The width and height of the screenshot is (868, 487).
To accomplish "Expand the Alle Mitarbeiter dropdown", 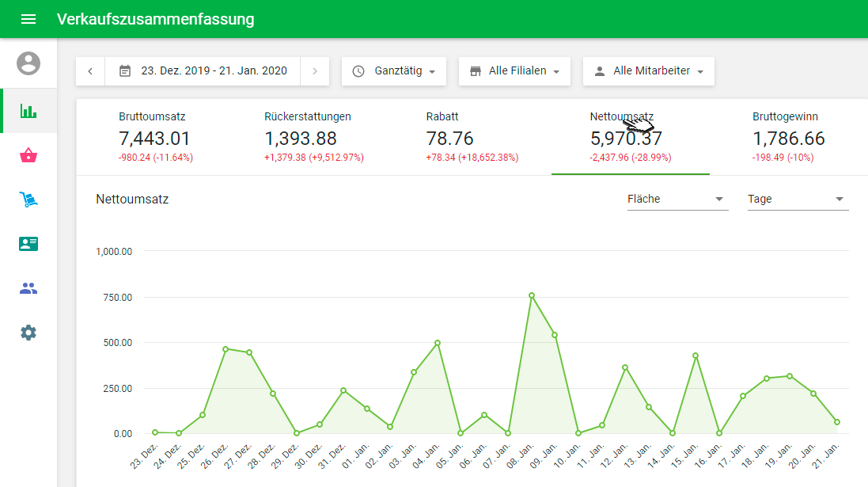I will (649, 71).
